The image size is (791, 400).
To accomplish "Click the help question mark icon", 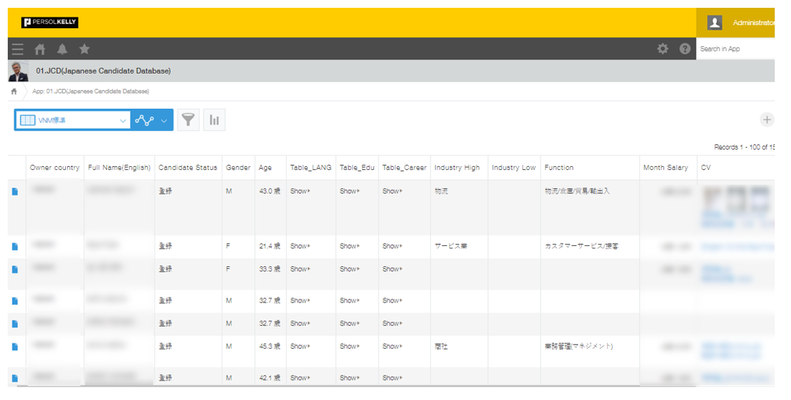I will [x=685, y=48].
